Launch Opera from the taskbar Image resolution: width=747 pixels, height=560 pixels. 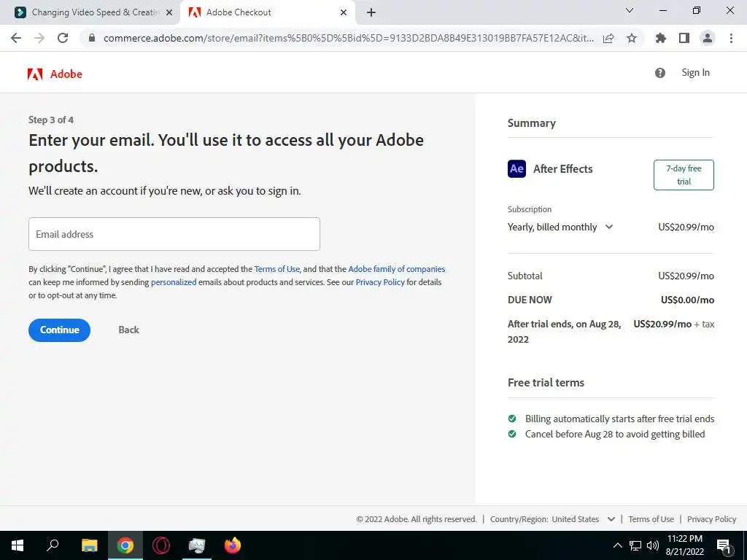click(161, 545)
